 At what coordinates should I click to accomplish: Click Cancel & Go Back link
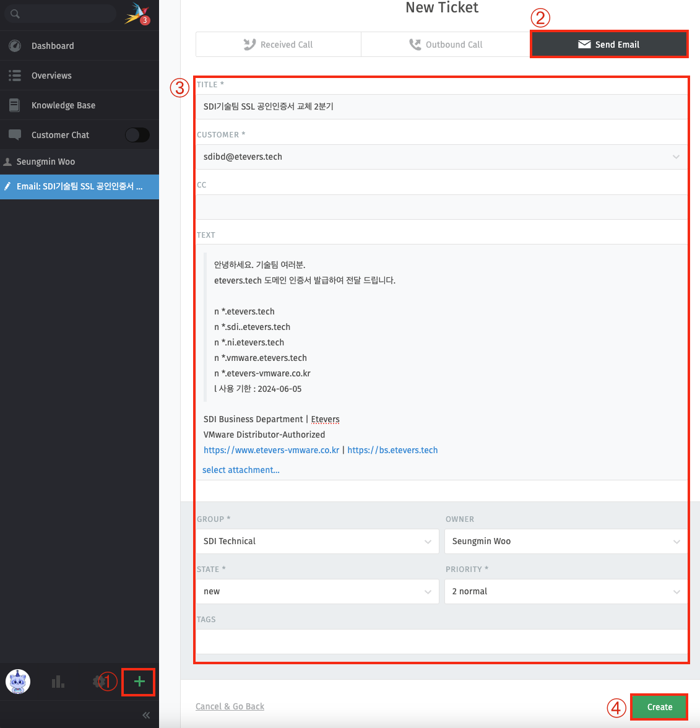click(230, 706)
